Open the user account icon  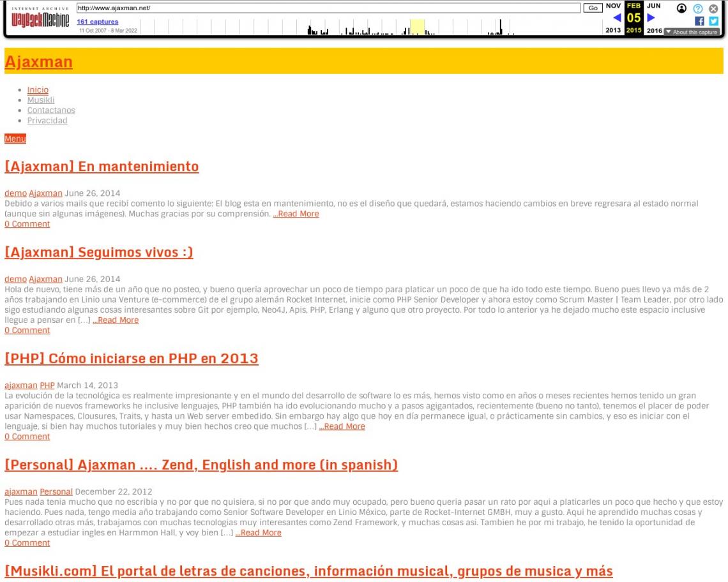681,8
